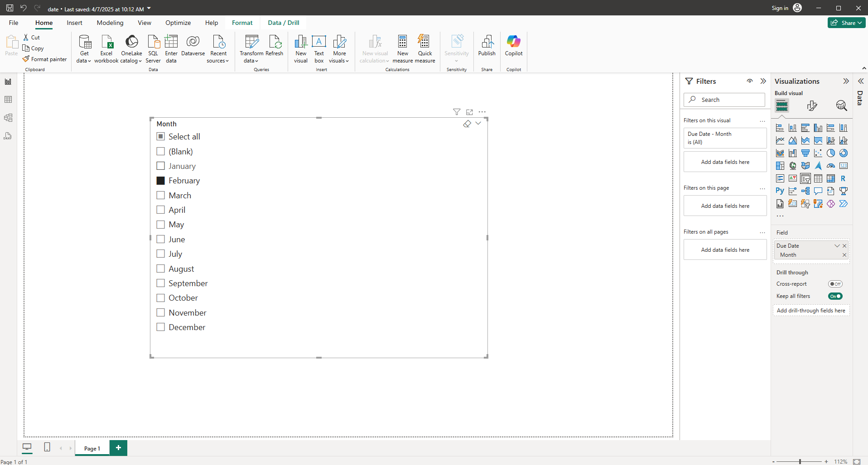868x465 pixels.
Task: Expand the Due Date field chevron
Action: coord(837,246)
